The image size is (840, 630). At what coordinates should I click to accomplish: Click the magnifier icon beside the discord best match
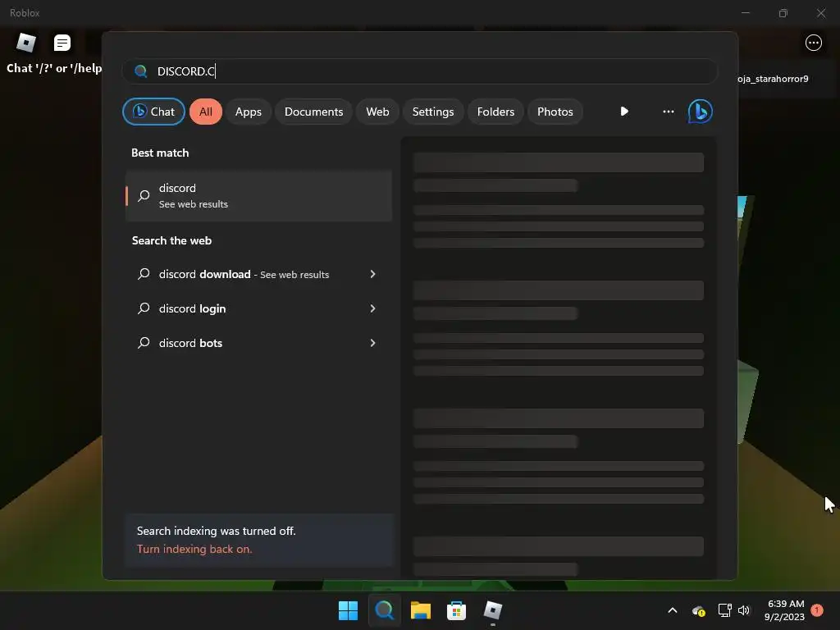tap(144, 195)
